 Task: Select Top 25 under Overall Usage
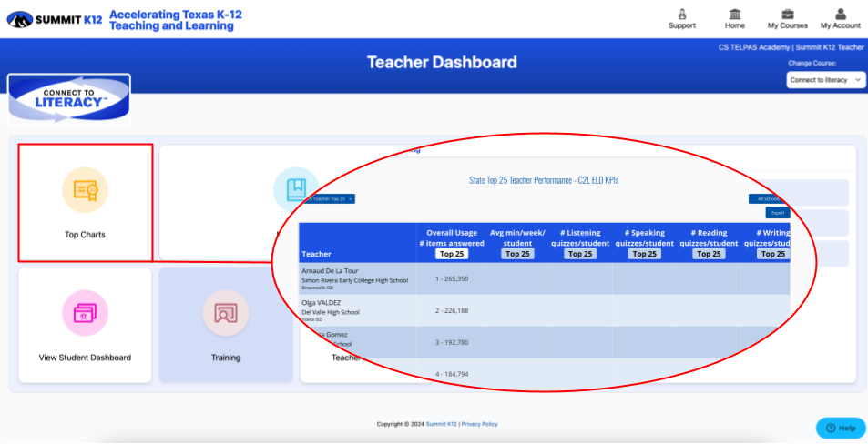pos(452,254)
